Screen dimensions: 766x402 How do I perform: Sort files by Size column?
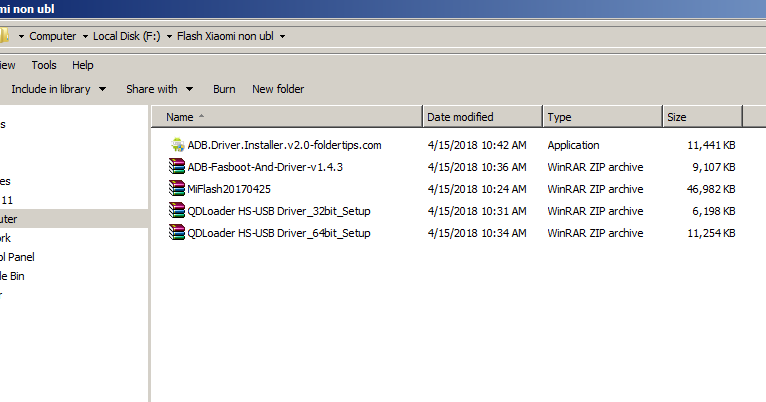(x=702, y=117)
